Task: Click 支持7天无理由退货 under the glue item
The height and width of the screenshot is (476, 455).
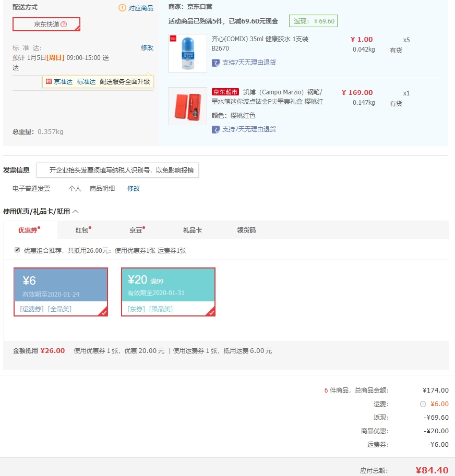Action: 249,63
